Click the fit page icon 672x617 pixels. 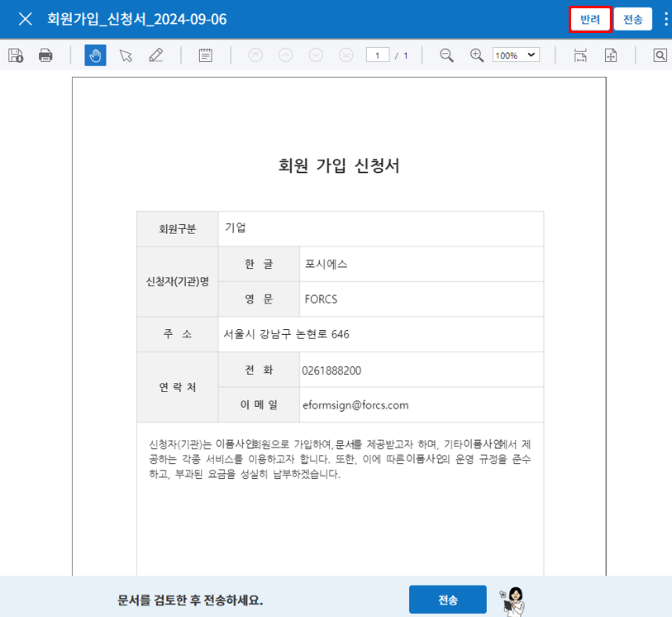tap(611, 55)
